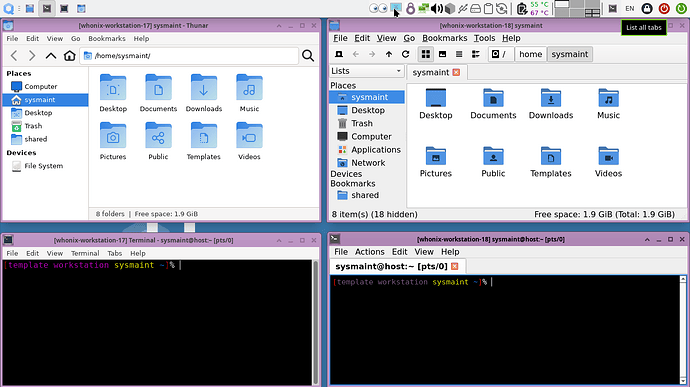Click the 'home' path breadcrumb button
The image size is (690, 387).
530,54
